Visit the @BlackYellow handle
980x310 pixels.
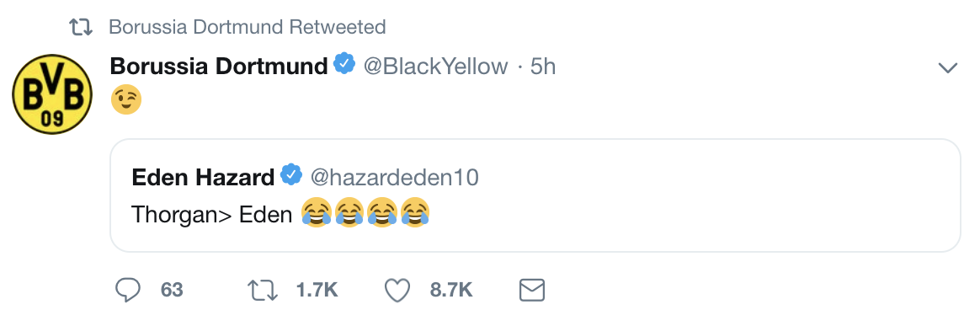(435, 67)
